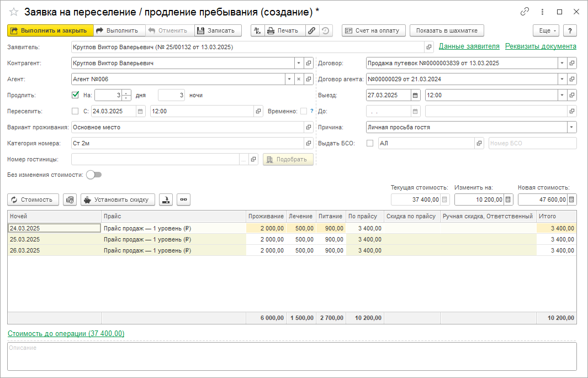Click into the Описание text field
This screenshot has width=588, height=378.
pos(292,356)
